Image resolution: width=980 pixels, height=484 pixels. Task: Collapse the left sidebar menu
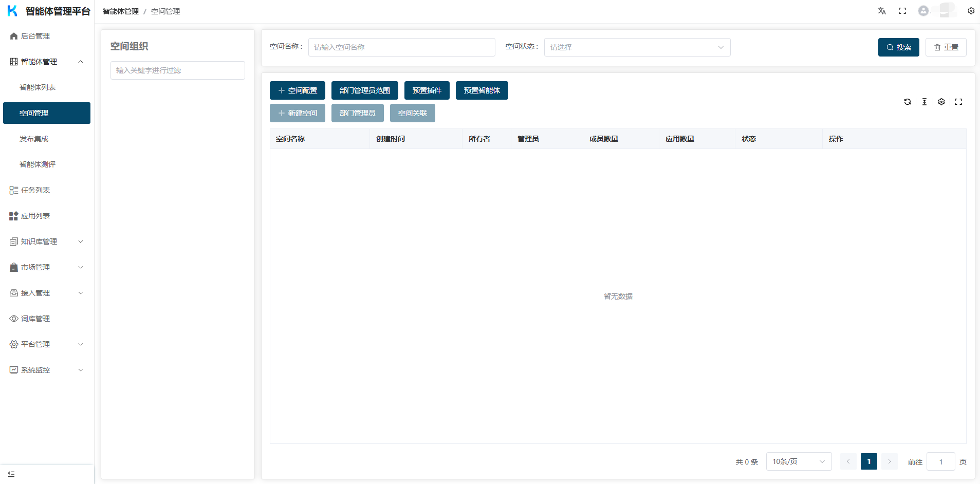[x=11, y=474]
